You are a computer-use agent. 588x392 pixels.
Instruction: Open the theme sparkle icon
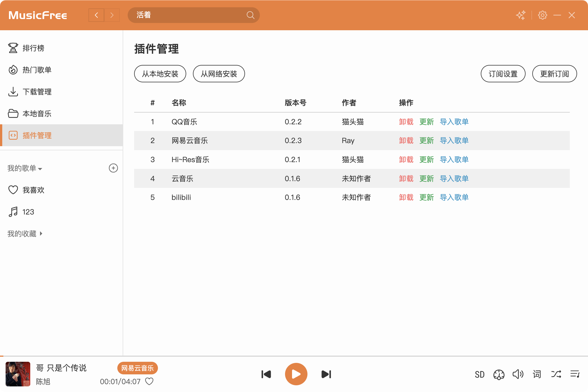pyautogui.click(x=521, y=15)
